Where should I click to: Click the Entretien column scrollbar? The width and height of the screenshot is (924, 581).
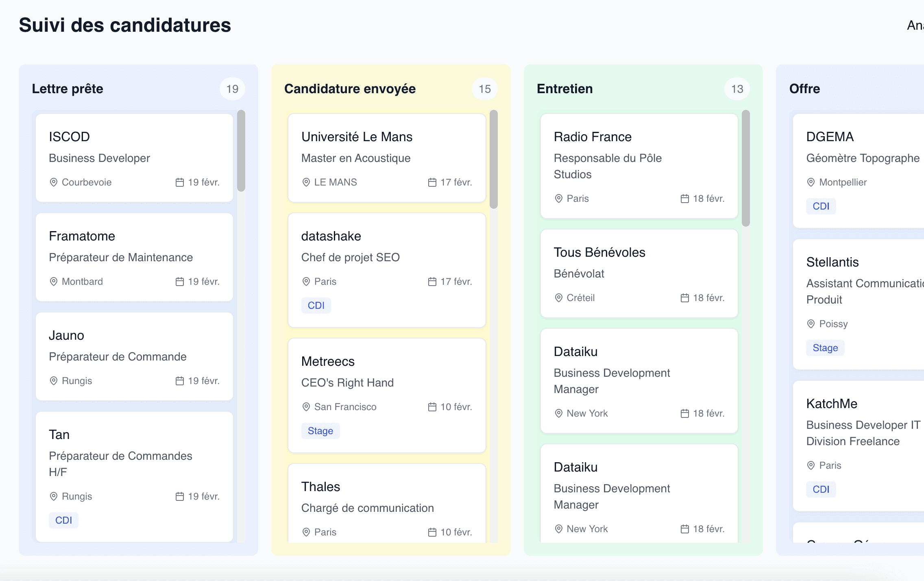click(x=746, y=168)
